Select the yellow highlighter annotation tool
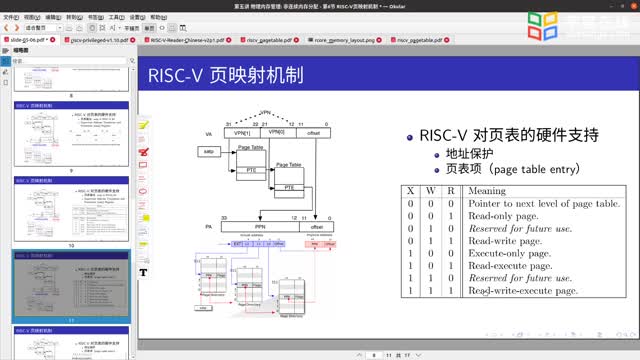Screen dimensions: 640x360 pyautogui.click(x=143, y=125)
